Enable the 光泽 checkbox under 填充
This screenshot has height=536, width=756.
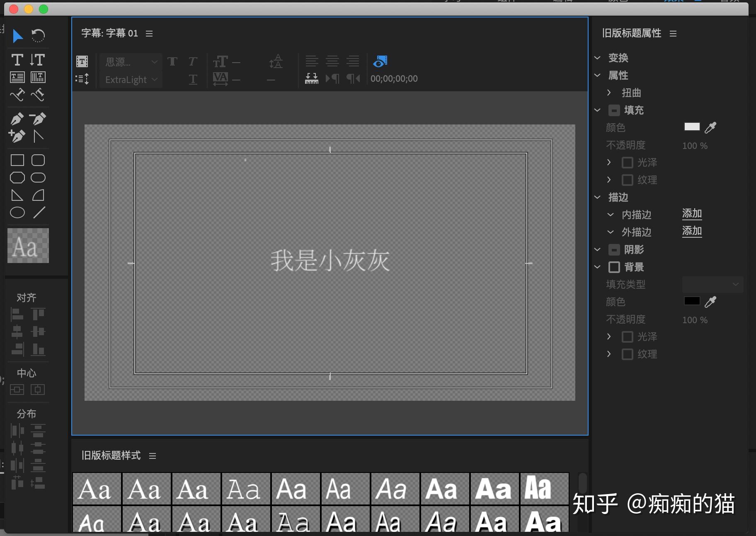pos(628,162)
